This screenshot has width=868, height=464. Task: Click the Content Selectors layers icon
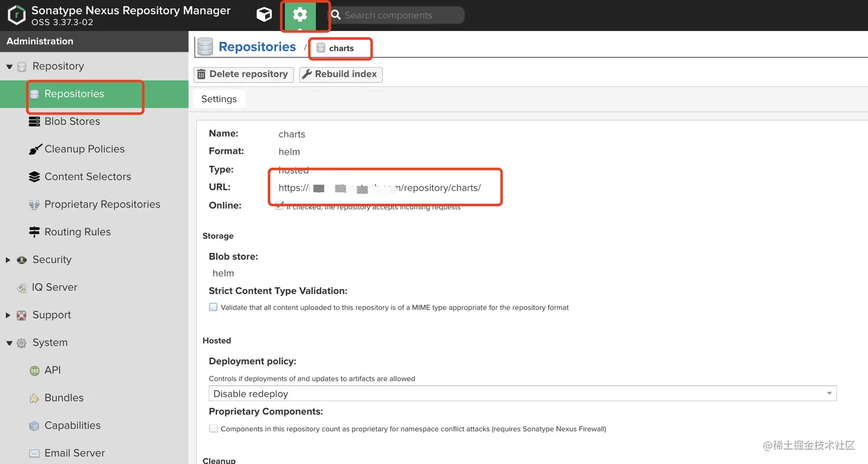(x=34, y=177)
